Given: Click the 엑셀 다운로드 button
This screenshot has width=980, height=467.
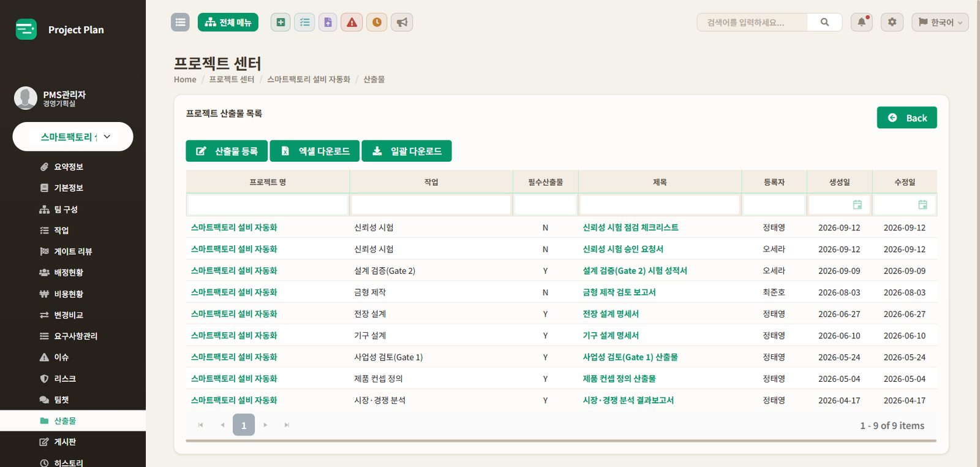Looking at the screenshot, I should (x=315, y=151).
